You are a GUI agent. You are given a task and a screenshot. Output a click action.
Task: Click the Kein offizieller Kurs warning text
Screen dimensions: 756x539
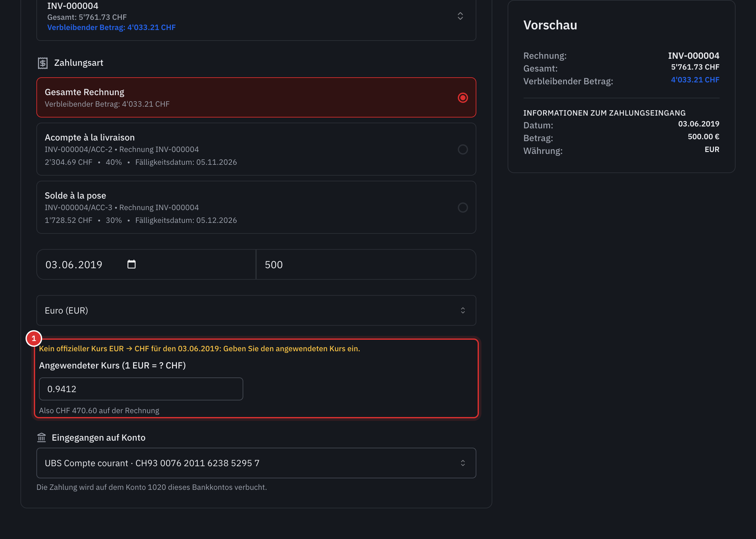200,348
